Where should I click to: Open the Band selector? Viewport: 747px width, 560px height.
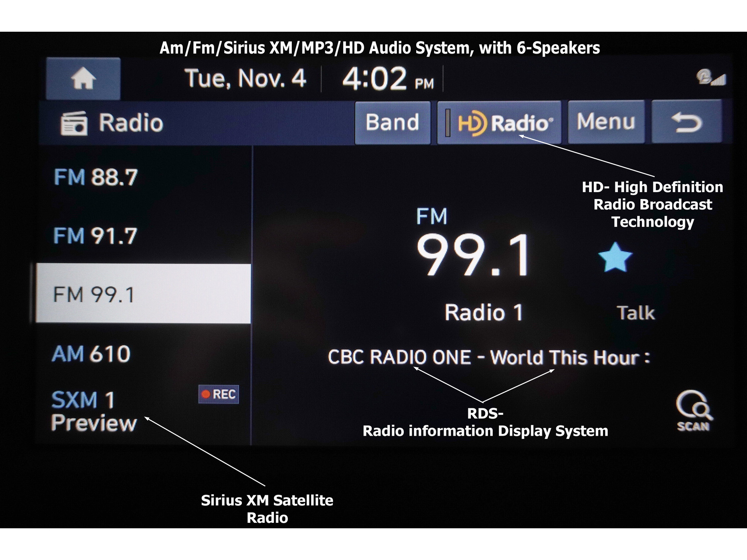[392, 122]
